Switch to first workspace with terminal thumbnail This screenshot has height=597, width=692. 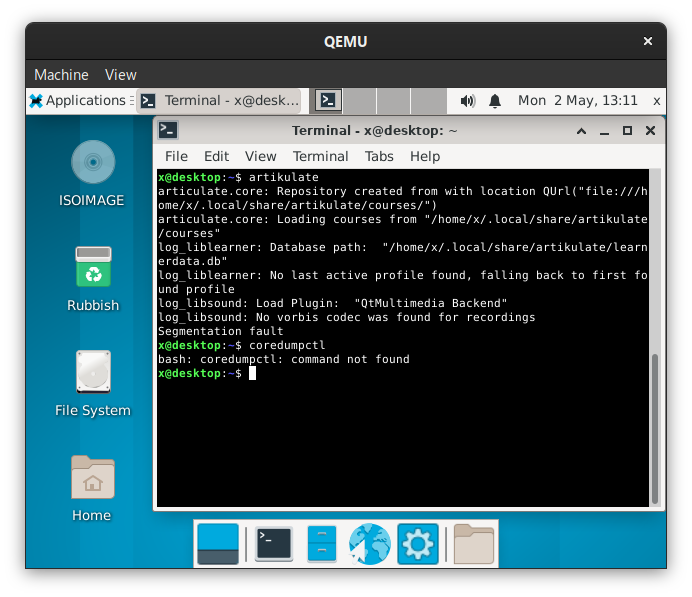328,101
